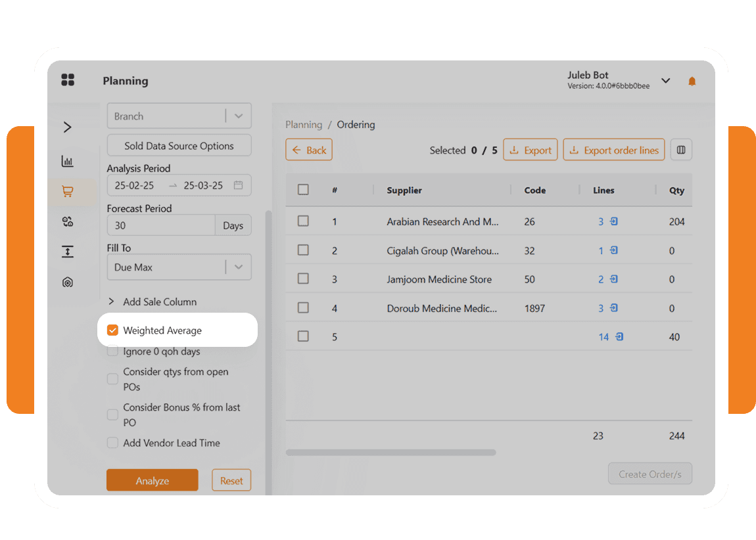The width and height of the screenshot is (756, 540).
Task: Open lines icon for row 5
Action: tap(619, 337)
